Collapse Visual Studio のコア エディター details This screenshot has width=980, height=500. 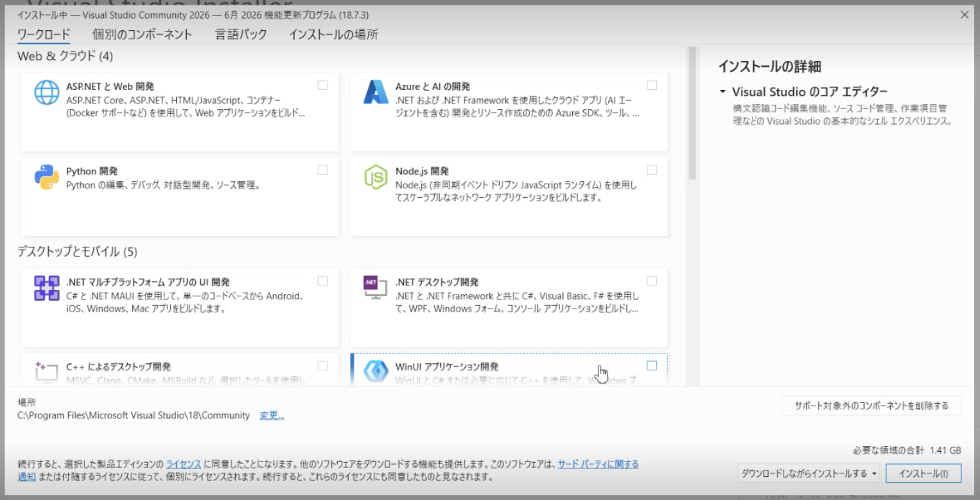723,92
